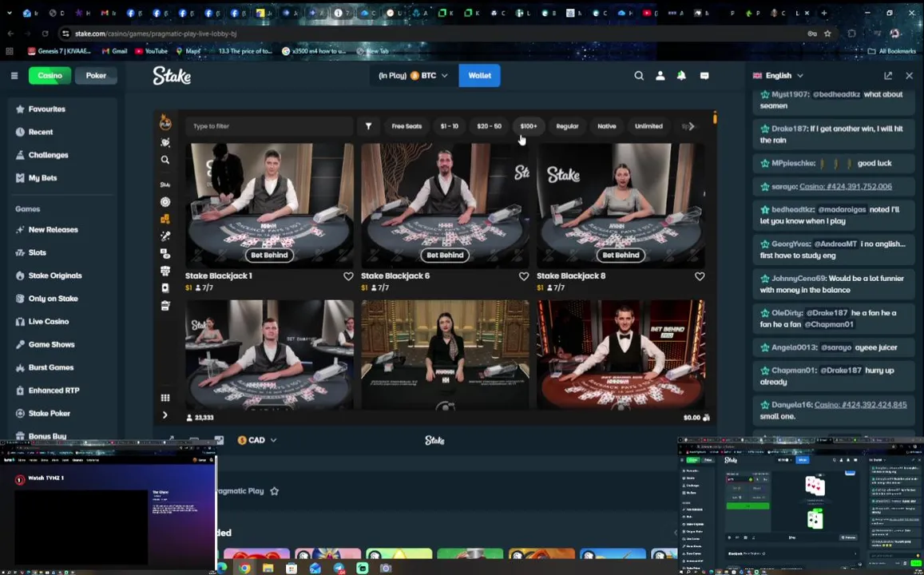Open the All Bookmarks folder

(x=891, y=51)
